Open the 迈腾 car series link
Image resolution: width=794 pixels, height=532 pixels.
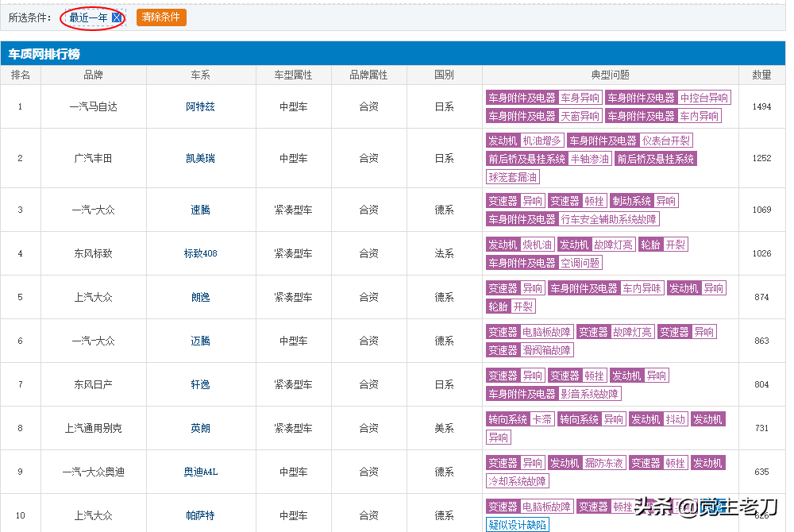coord(201,341)
